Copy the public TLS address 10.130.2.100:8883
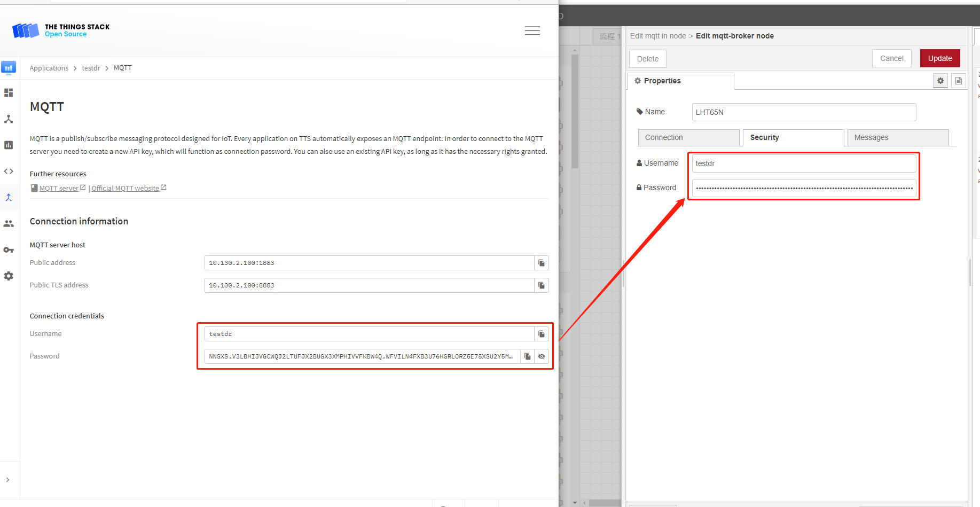 click(542, 285)
